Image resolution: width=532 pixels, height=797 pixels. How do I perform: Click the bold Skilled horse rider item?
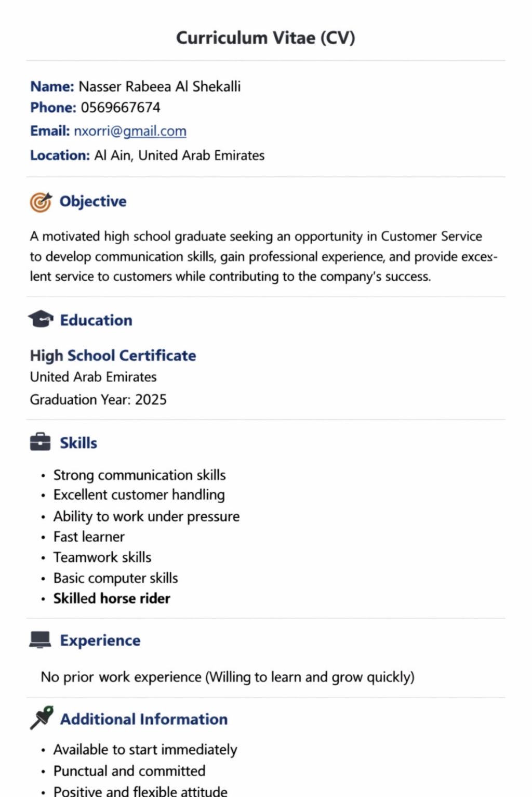(112, 598)
